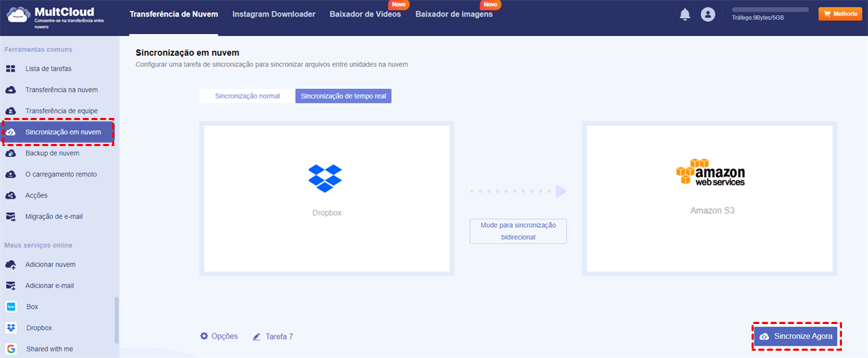Viewport: 868px width, 358px height.
Task: Click the Opções gear icon
Action: [x=204, y=336]
